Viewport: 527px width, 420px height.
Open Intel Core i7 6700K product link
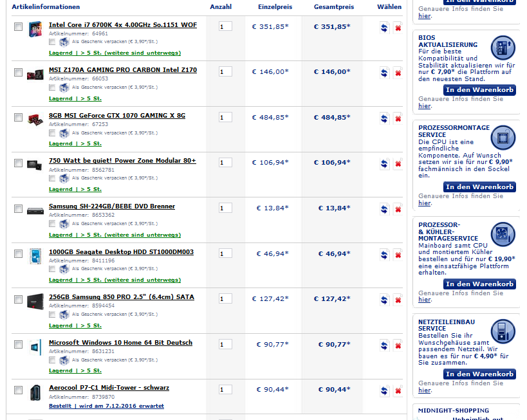pyautogui.click(x=123, y=25)
